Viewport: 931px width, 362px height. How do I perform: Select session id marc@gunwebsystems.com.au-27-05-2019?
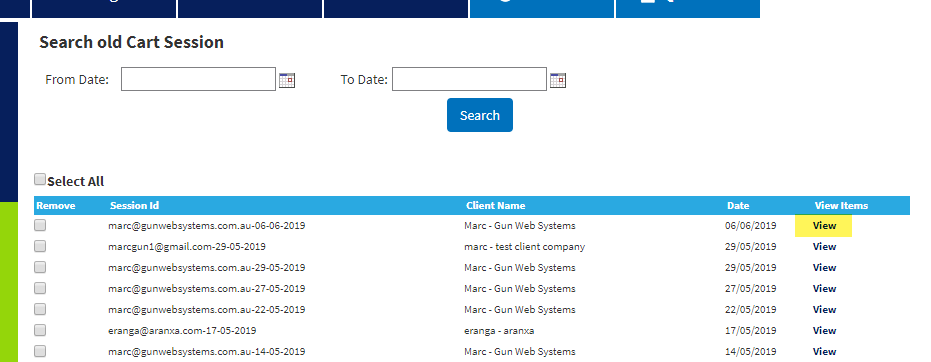tap(207, 288)
